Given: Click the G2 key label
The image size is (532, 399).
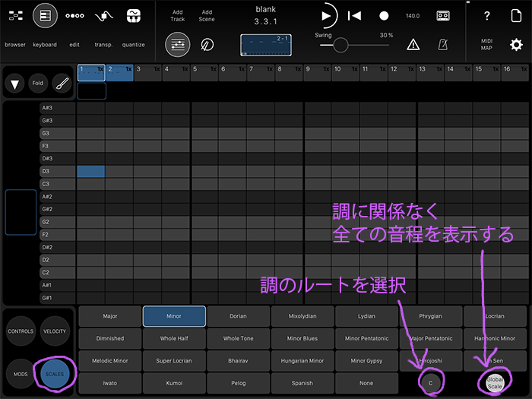Looking at the screenshot, I should pos(57,222).
